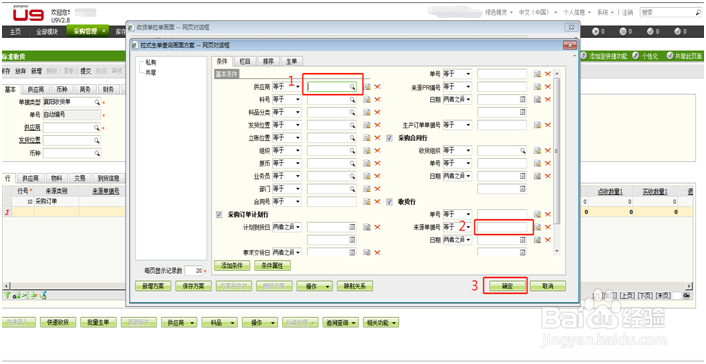Remove the 来源PR编号 condition red X
The width and height of the screenshot is (706, 364).
click(x=548, y=86)
